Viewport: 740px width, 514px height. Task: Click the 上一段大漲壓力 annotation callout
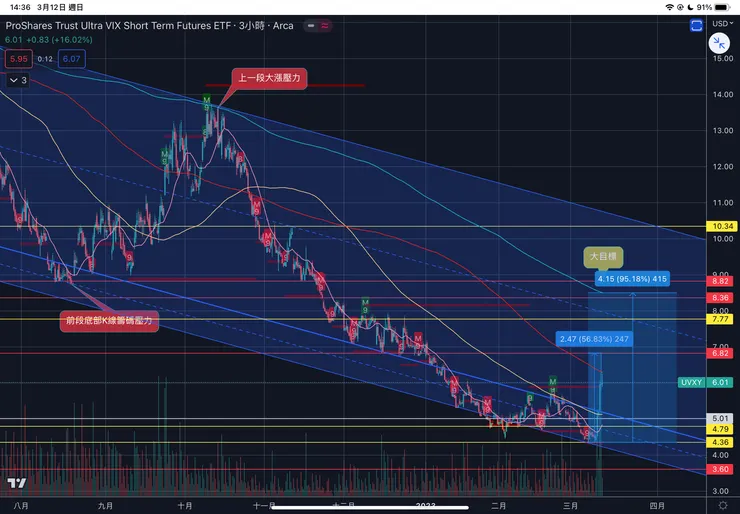269,78
